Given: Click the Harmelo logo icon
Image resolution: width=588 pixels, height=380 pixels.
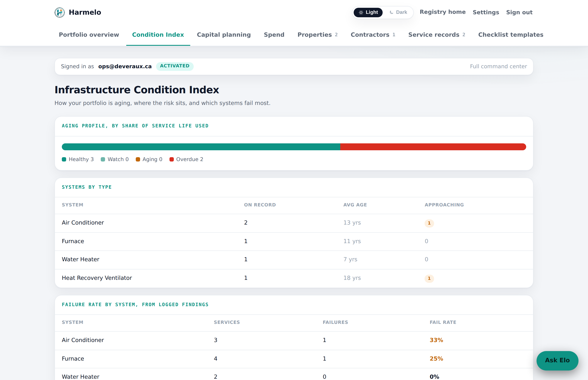Looking at the screenshot, I should [x=59, y=12].
